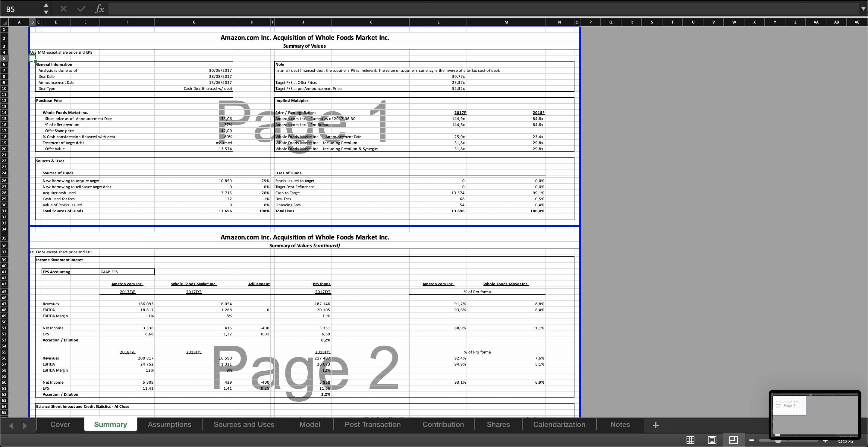The image size is (868, 447).
Task: Switch to Page Layout view icon
Action: coord(712,440)
